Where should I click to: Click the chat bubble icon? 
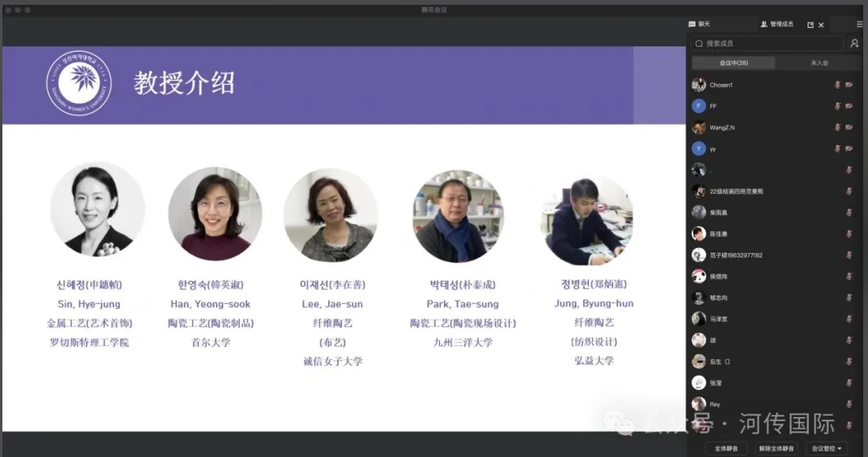692,25
